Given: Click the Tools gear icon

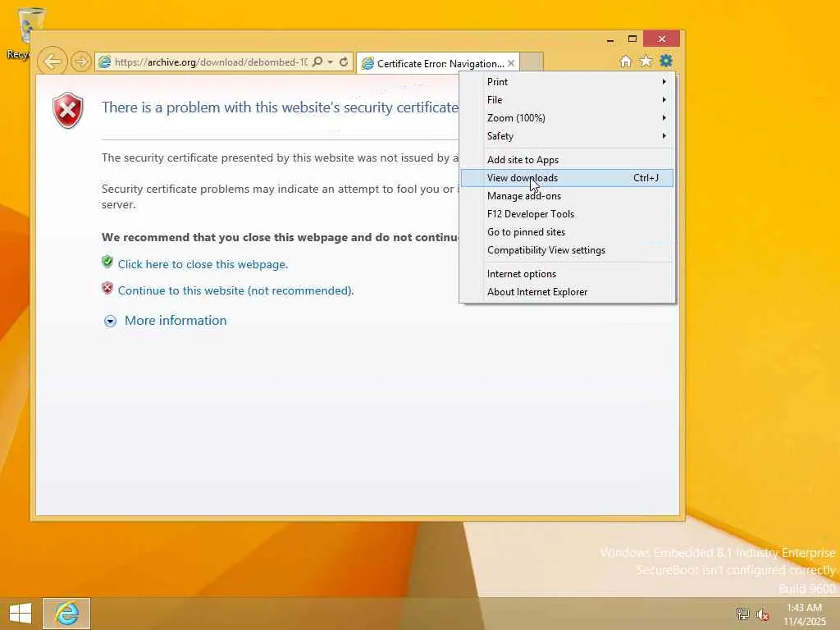Looking at the screenshot, I should click(666, 61).
